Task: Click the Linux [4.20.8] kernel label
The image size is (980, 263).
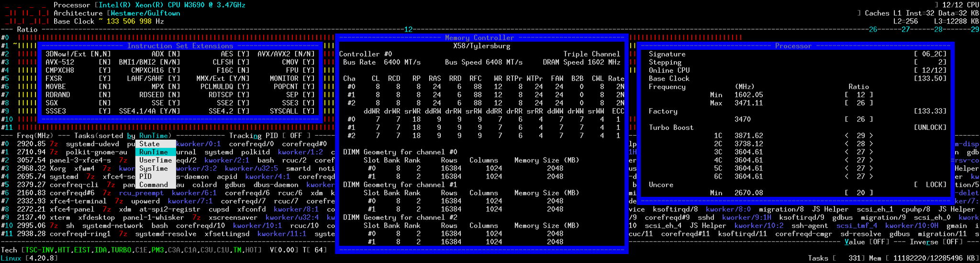Action: tap(29, 258)
